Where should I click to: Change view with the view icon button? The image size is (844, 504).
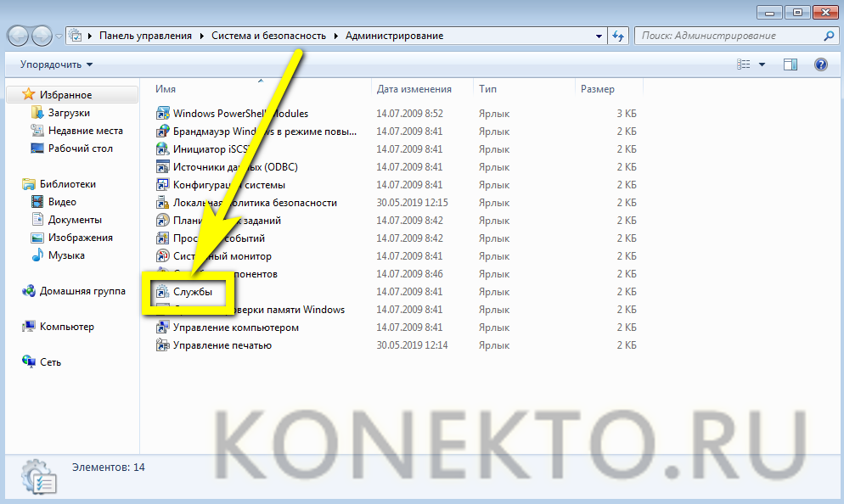pos(743,64)
